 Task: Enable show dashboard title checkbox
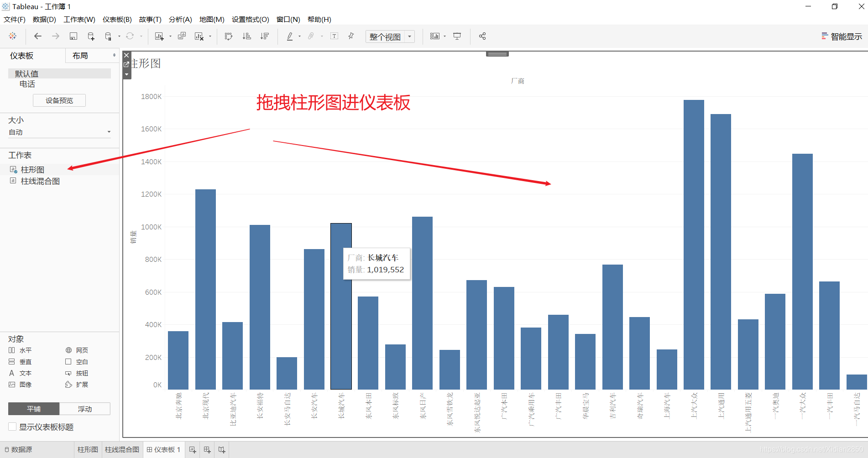(13, 427)
